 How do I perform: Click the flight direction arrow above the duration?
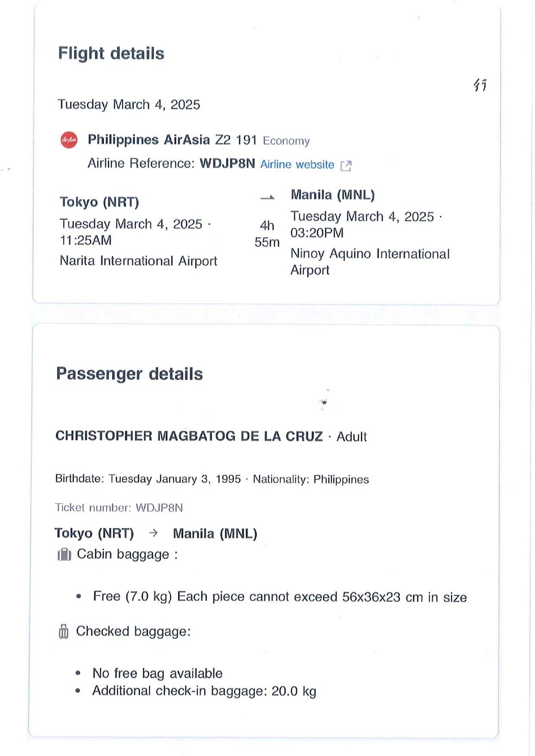click(267, 198)
